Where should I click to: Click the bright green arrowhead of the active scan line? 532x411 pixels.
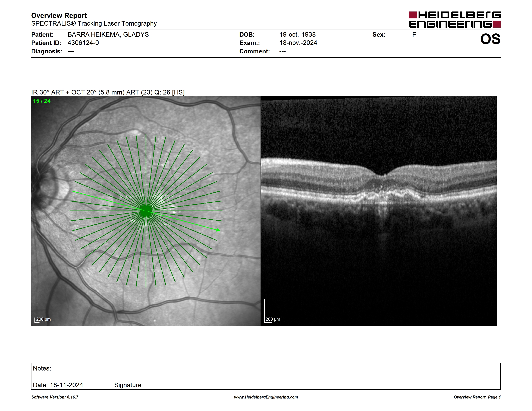coord(218,230)
